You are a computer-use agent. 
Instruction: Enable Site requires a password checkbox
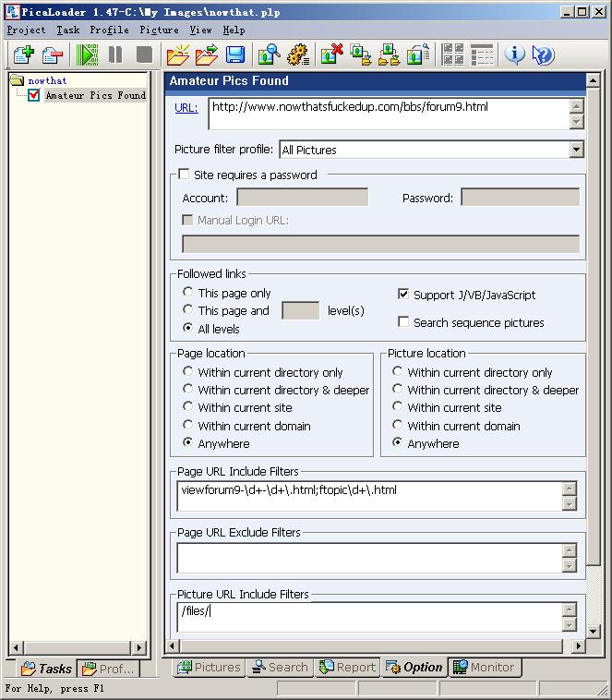coord(185,175)
